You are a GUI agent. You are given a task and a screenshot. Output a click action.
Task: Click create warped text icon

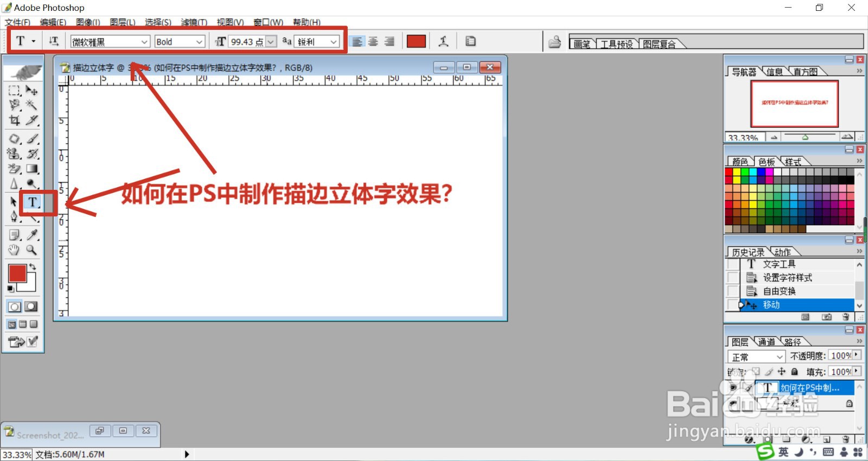(443, 41)
